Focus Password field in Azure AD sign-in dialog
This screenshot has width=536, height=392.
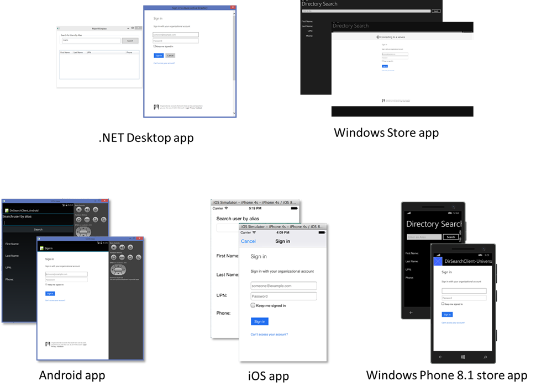[176, 41]
